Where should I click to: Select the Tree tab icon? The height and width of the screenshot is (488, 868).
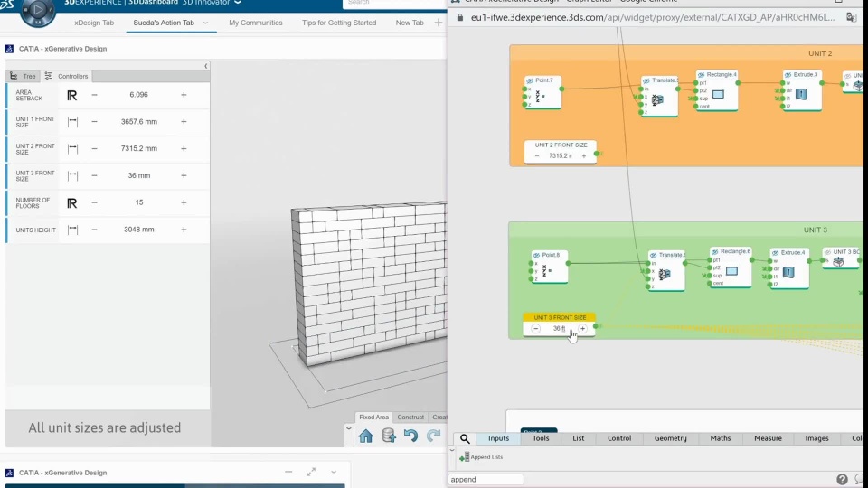pos(14,76)
